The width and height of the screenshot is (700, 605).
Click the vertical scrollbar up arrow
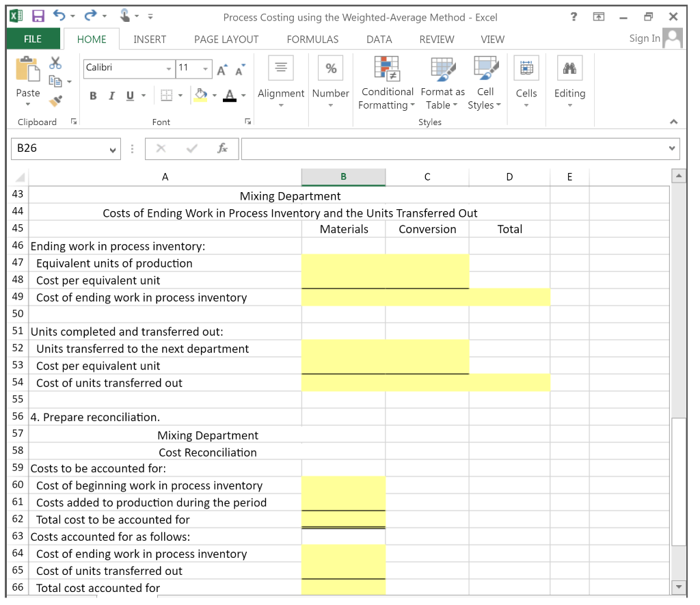(x=679, y=176)
